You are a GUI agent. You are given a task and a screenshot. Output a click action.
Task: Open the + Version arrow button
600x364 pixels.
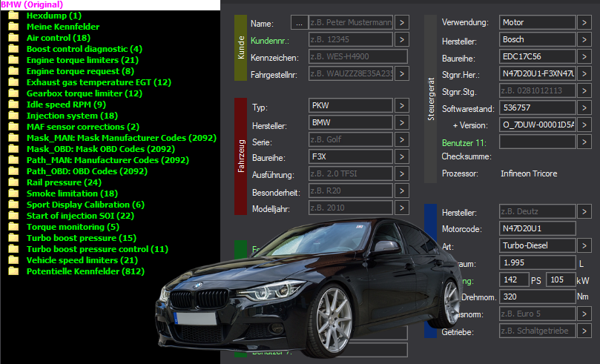[584, 125]
